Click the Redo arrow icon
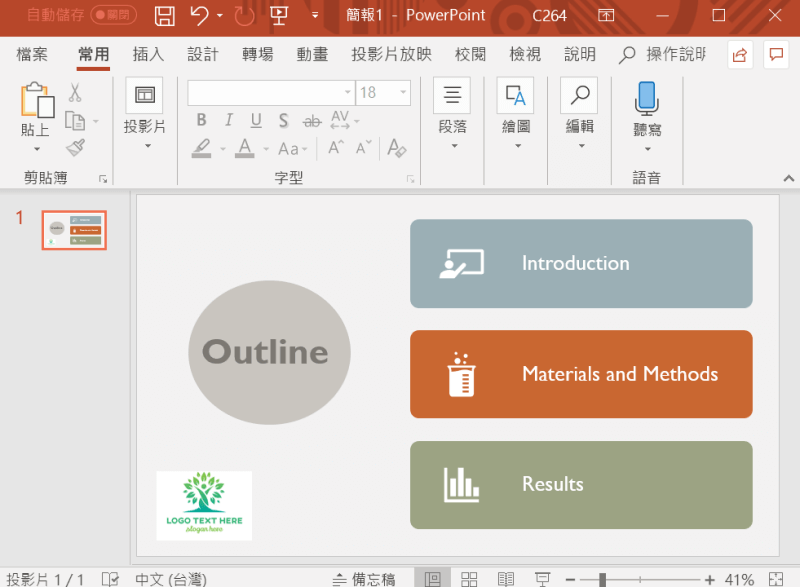Image resolution: width=800 pixels, height=587 pixels. point(244,16)
